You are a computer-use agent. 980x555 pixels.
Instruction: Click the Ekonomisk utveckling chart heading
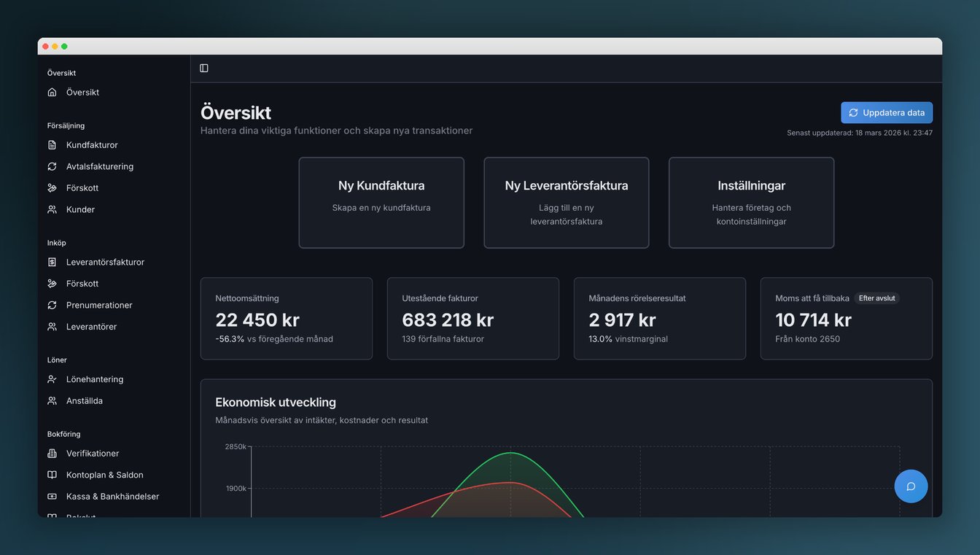(276, 402)
